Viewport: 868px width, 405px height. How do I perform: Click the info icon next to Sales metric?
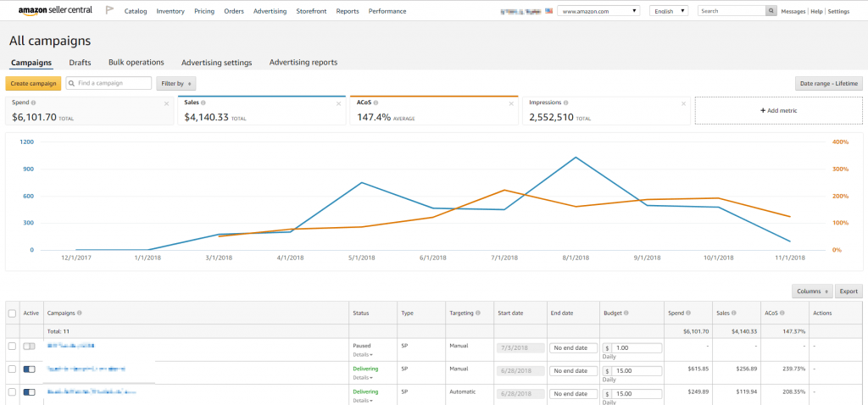[x=203, y=103]
